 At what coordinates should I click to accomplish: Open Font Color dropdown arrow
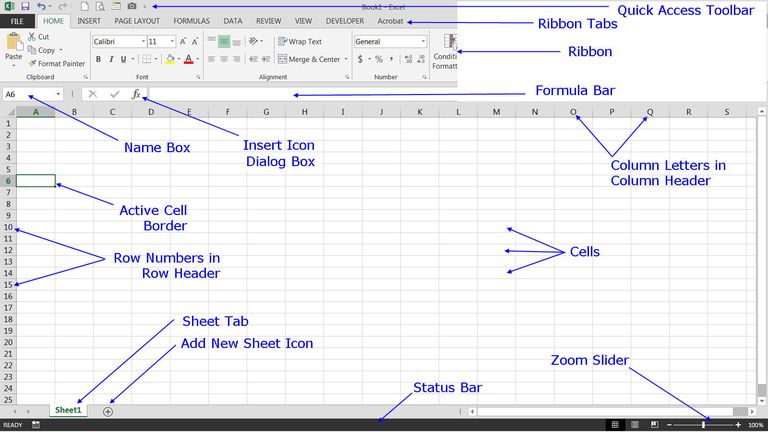click(198, 59)
